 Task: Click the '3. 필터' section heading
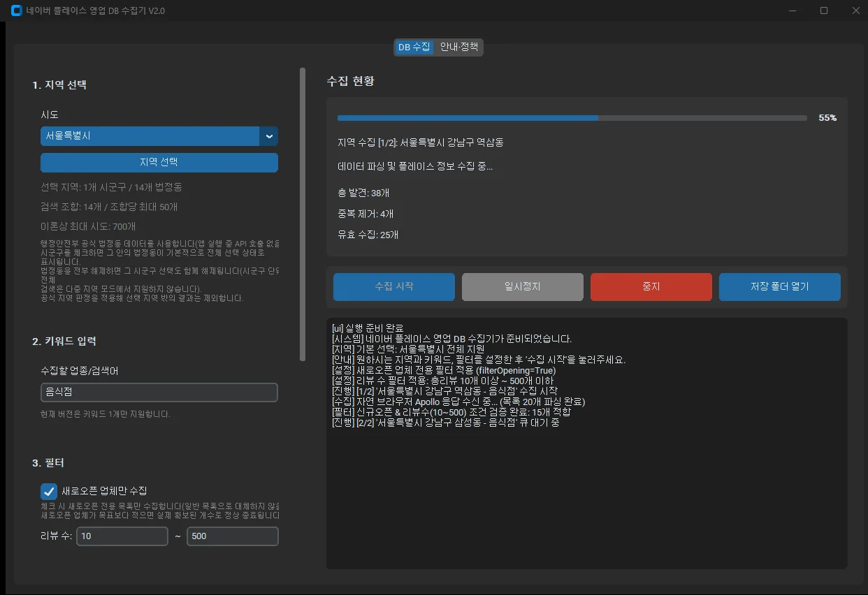click(x=48, y=463)
